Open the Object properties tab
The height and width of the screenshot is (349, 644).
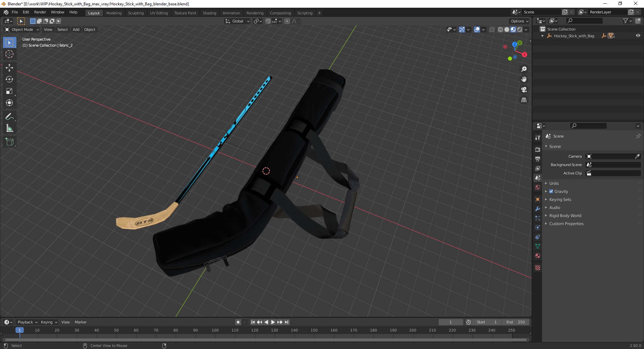538,199
